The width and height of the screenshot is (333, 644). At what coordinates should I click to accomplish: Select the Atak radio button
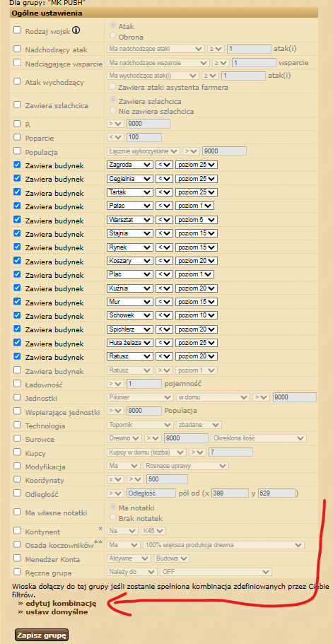(113, 25)
